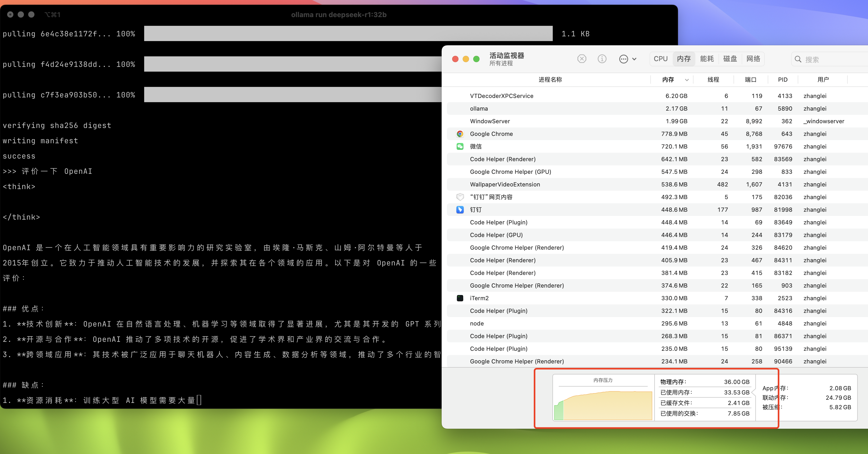This screenshot has height=454, width=868.
Task: Click the 1.1 KB size text in terminal
Action: click(x=575, y=34)
